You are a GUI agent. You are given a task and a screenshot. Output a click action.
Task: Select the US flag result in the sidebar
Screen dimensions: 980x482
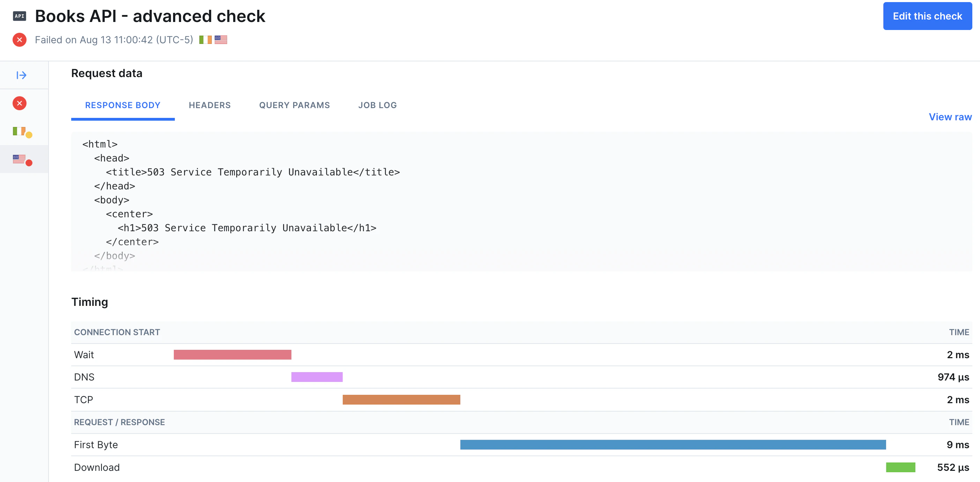(18, 159)
